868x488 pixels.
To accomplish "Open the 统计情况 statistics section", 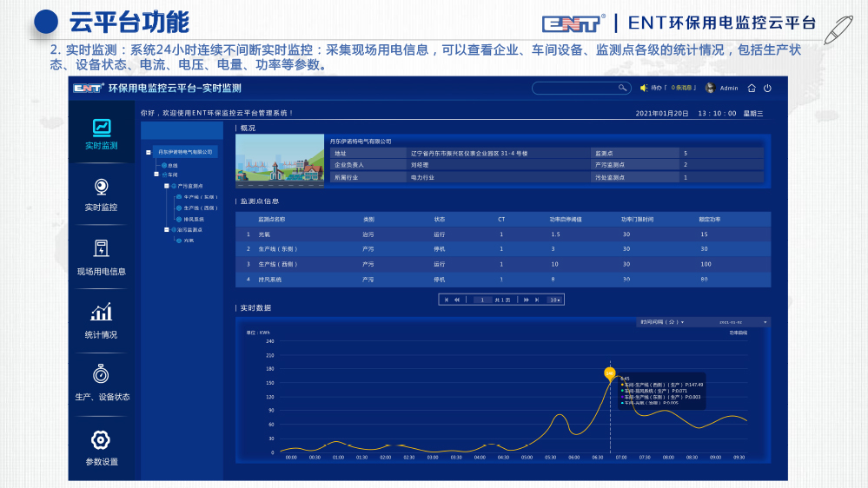I will (101, 320).
